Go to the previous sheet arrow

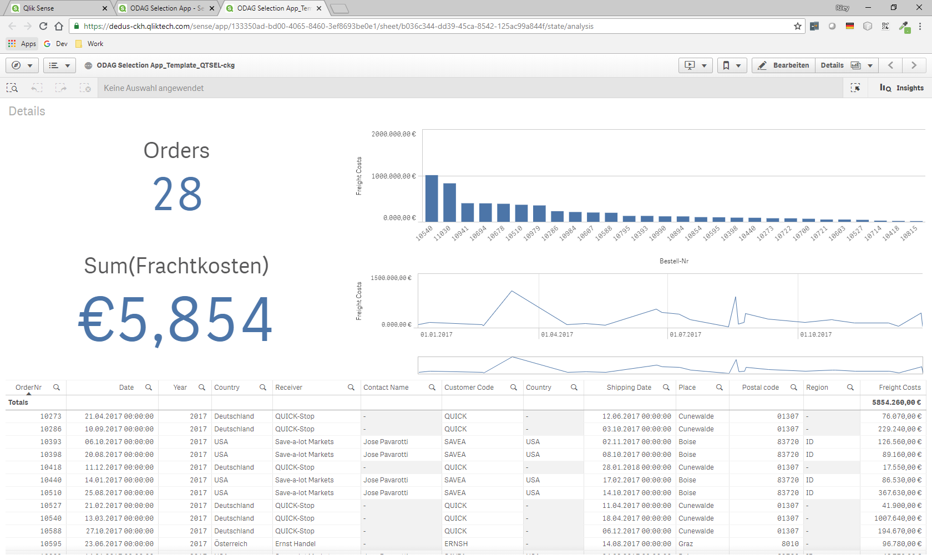(890, 65)
